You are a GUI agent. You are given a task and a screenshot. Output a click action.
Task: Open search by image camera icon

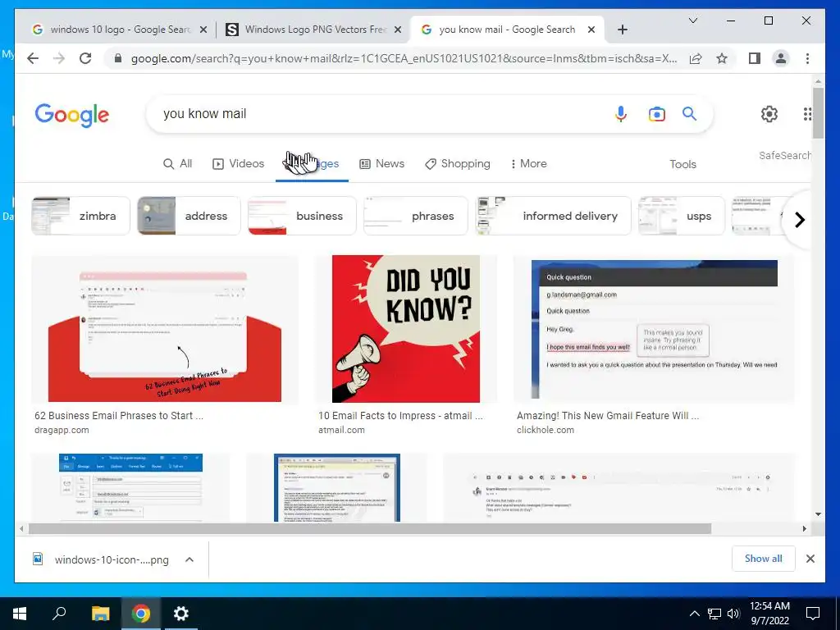click(x=656, y=113)
